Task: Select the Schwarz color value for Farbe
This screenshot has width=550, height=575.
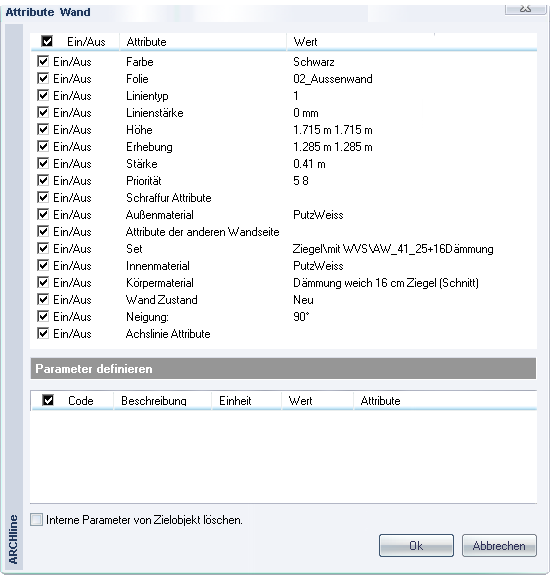Action: (x=314, y=62)
